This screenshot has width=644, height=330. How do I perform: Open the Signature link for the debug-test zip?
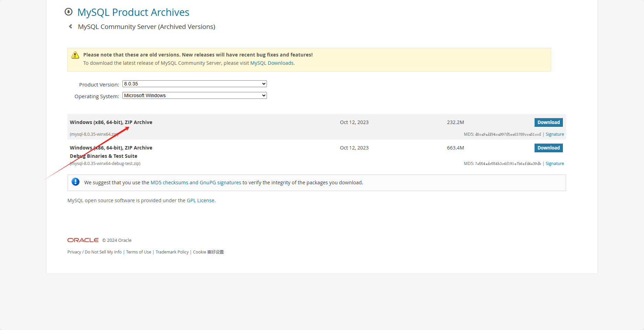coord(555,164)
